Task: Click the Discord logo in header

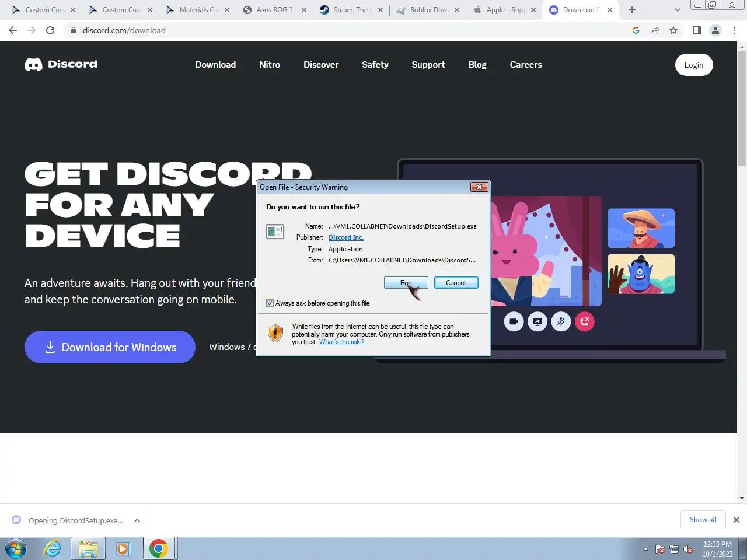Action: point(61,64)
